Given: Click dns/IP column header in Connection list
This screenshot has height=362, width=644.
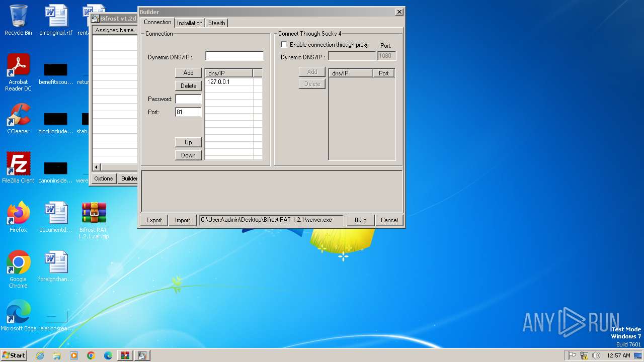Looking at the screenshot, I should tap(229, 73).
